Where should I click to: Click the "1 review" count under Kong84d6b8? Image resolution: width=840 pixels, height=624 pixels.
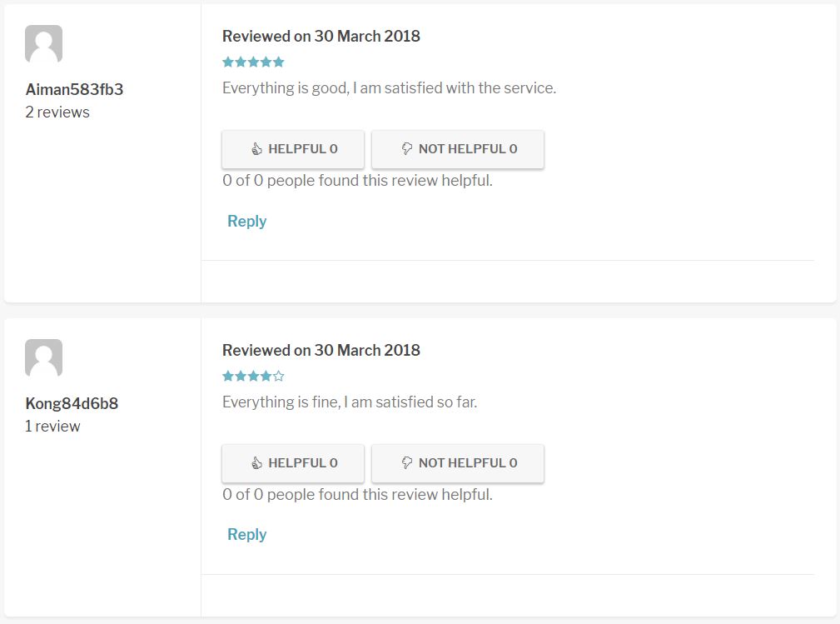pos(52,426)
